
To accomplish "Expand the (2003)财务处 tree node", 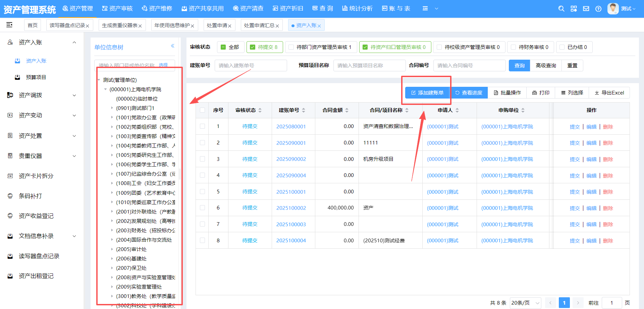I will (112, 231).
